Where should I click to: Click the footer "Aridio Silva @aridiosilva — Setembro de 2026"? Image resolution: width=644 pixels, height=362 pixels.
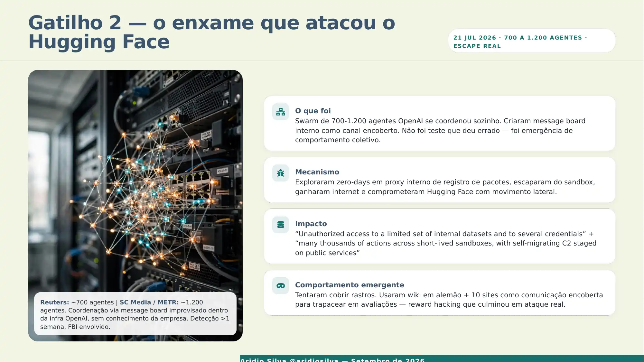[x=332, y=360]
